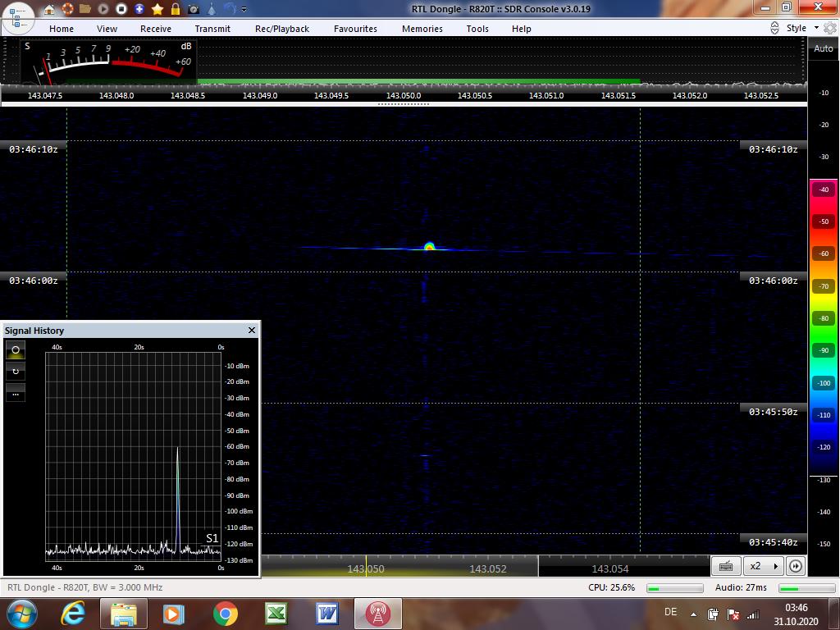Open the Receive ribbon tab
Image resolution: width=840 pixels, height=630 pixels.
[156, 29]
